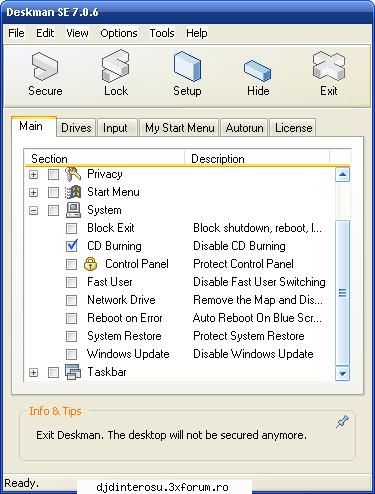Select the Main tab
Image resolution: width=375 pixels, height=494 pixels.
[x=33, y=126]
